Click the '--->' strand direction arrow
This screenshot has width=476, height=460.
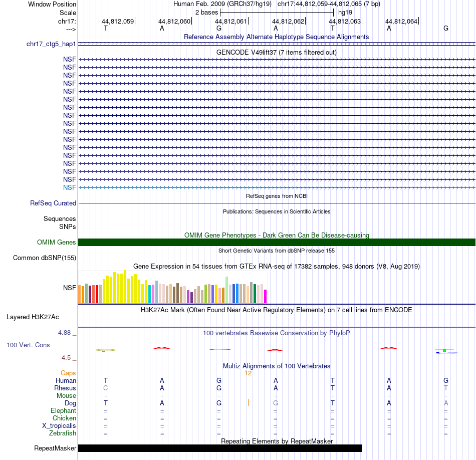coord(71,29)
